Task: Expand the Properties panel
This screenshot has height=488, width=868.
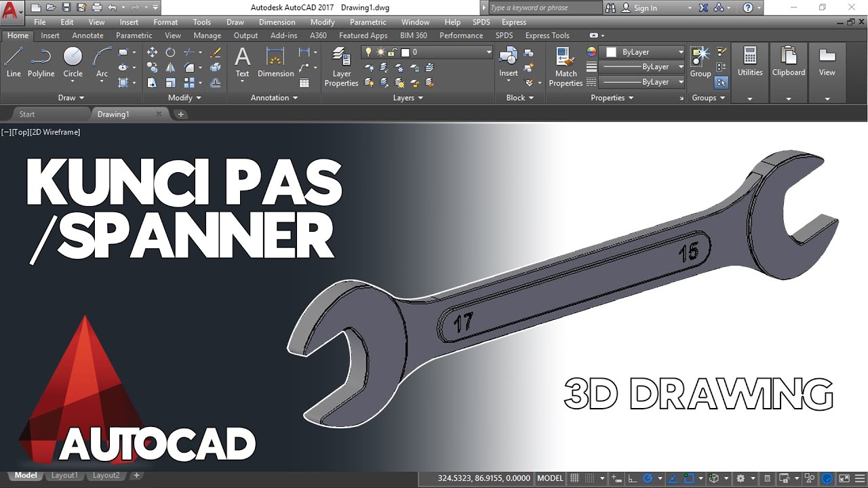Action: click(x=612, y=98)
